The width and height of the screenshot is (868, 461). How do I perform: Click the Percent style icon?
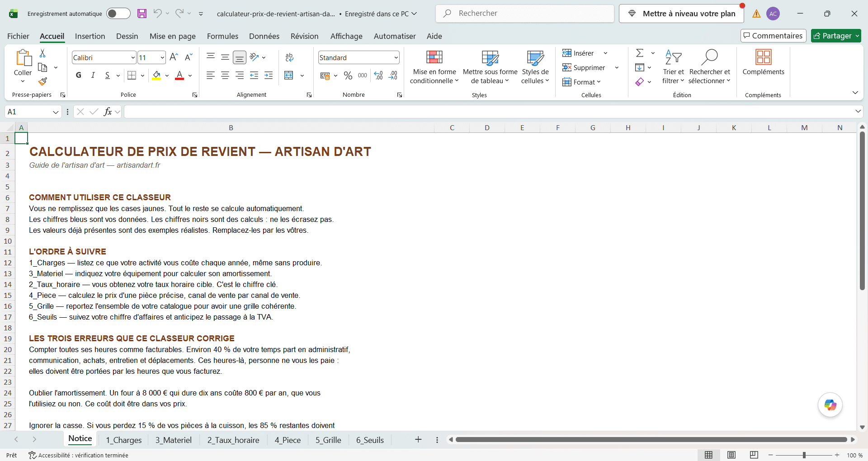click(348, 75)
